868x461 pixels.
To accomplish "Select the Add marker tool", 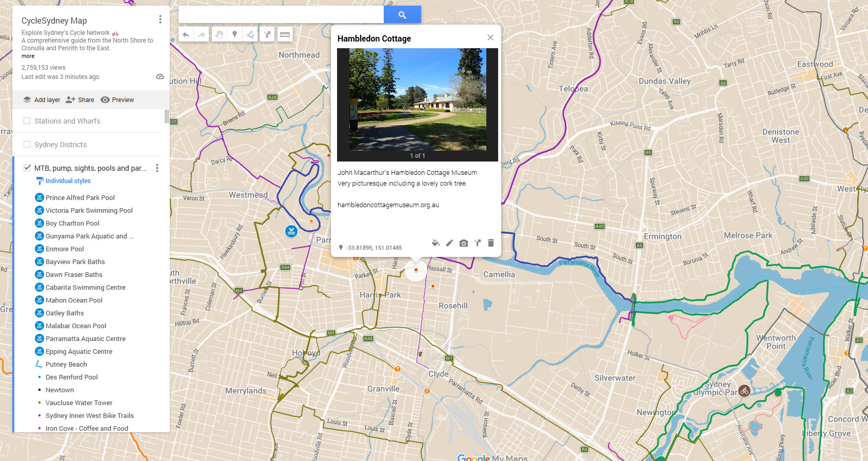I will click(234, 34).
